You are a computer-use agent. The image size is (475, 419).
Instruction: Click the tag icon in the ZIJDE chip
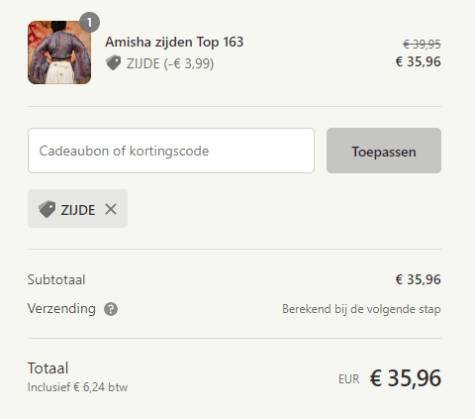(x=47, y=209)
